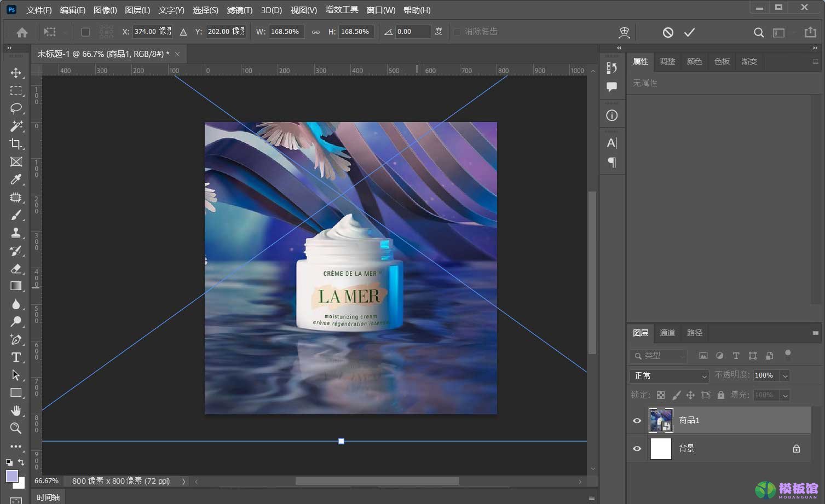
Task: Select the Blur tool
Action: tap(16, 304)
